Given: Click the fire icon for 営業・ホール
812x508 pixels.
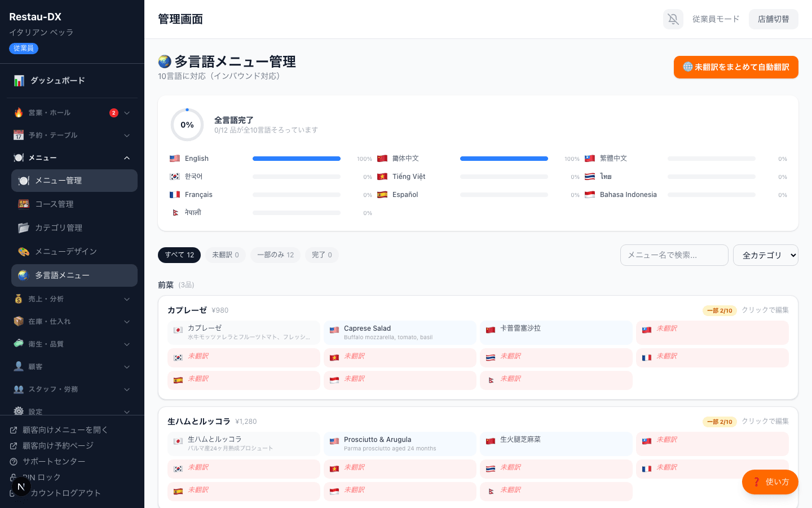Looking at the screenshot, I should click(19, 113).
